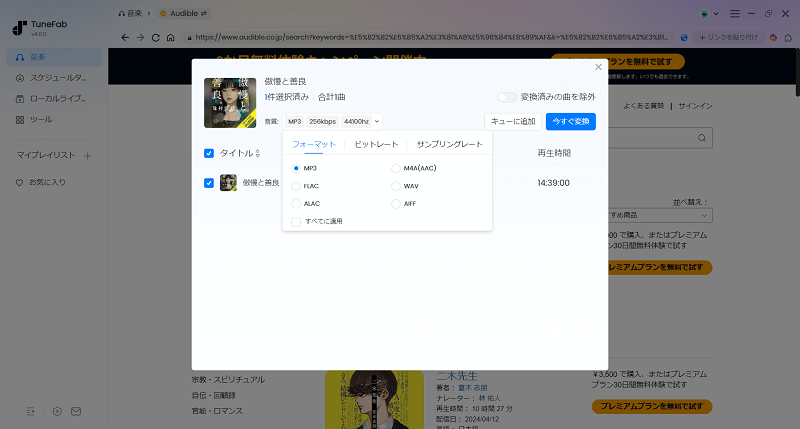Toggle 変換済みの曲を除外 switch

[507, 97]
